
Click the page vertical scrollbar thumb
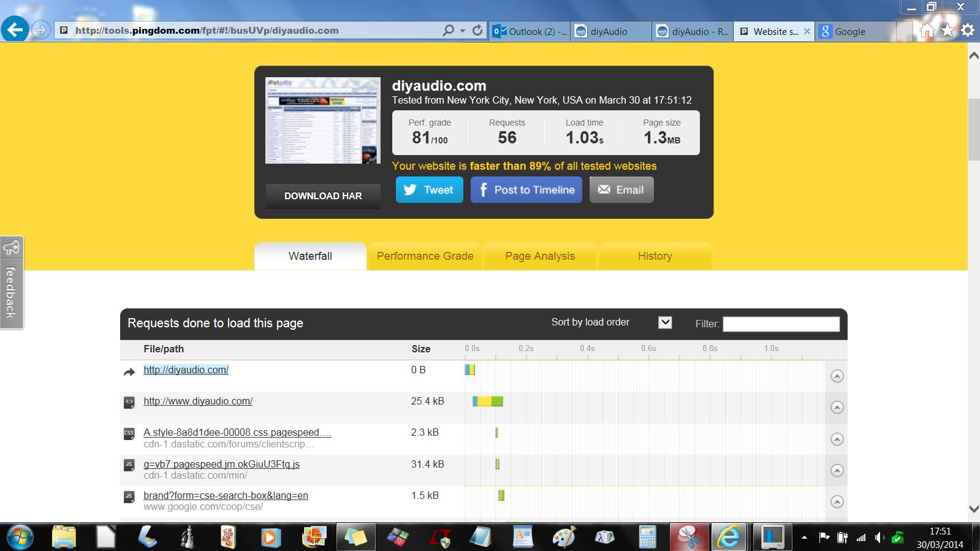point(973,129)
